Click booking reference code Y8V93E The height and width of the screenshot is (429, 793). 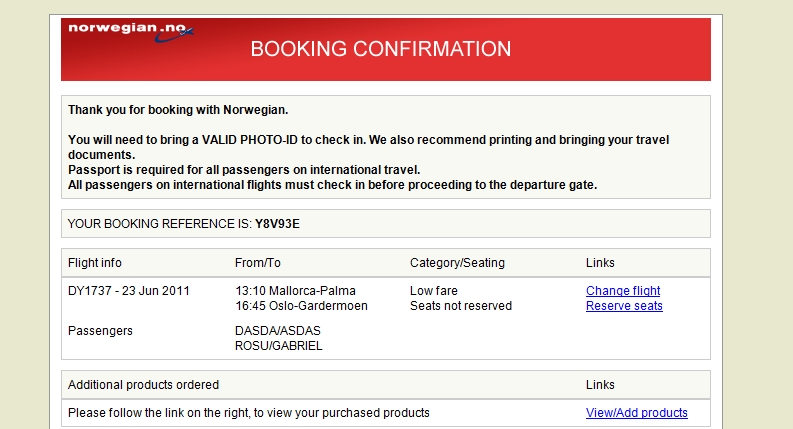277,224
